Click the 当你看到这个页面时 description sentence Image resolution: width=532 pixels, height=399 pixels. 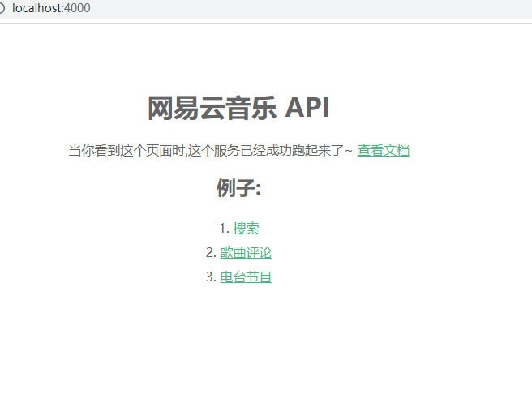210,150
